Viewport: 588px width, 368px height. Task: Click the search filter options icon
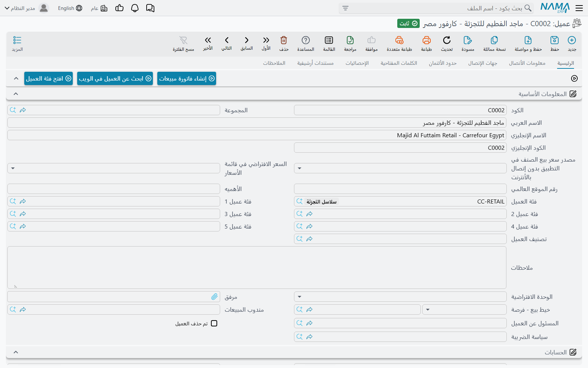(x=345, y=8)
